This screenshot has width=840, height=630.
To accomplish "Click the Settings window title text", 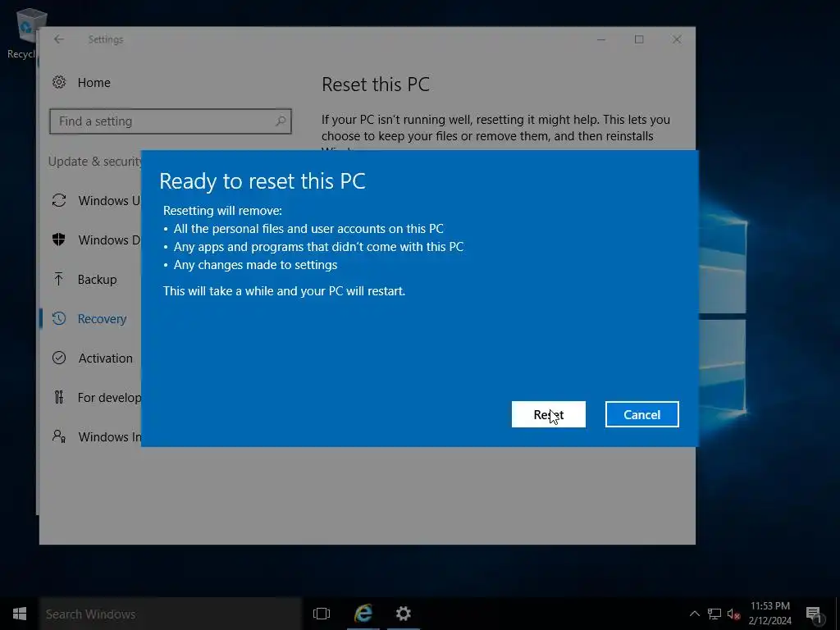I will pos(106,39).
